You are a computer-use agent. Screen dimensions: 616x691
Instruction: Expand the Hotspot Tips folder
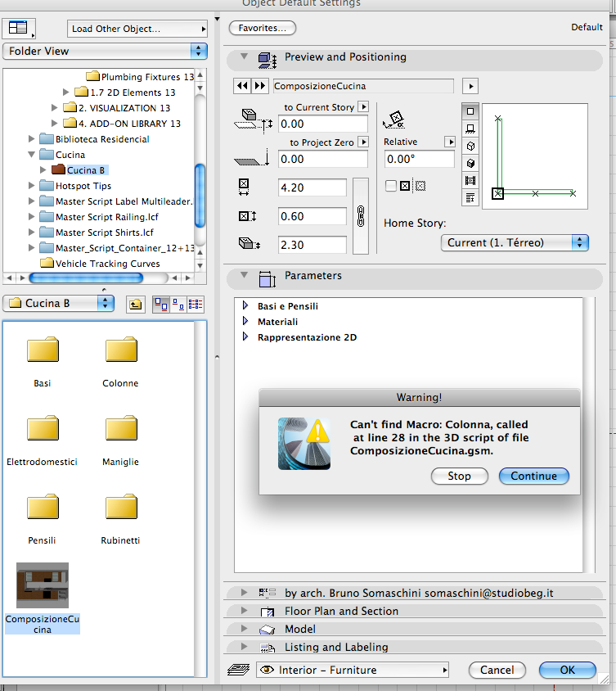pos(31,186)
